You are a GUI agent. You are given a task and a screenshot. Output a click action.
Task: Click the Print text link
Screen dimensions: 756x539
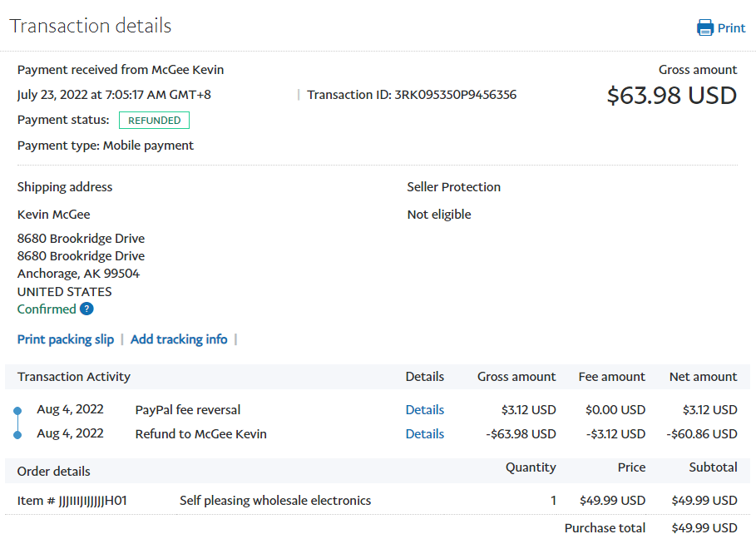pos(731,27)
